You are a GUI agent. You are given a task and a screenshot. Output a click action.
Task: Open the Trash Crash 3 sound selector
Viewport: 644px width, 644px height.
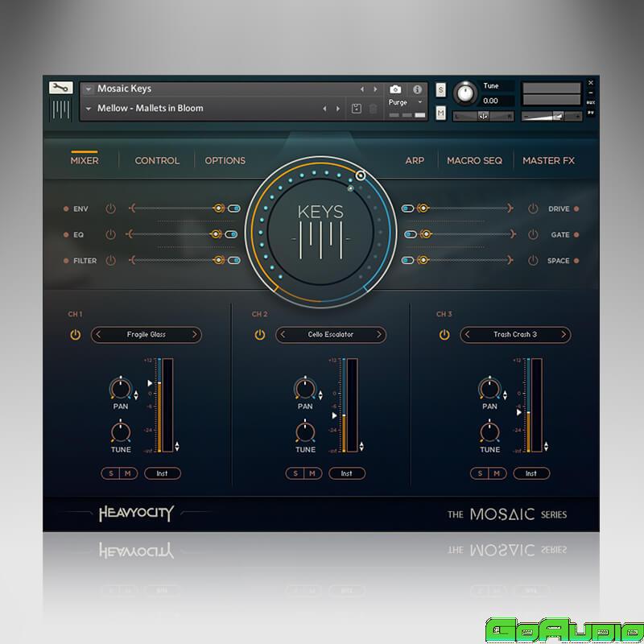coord(515,334)
